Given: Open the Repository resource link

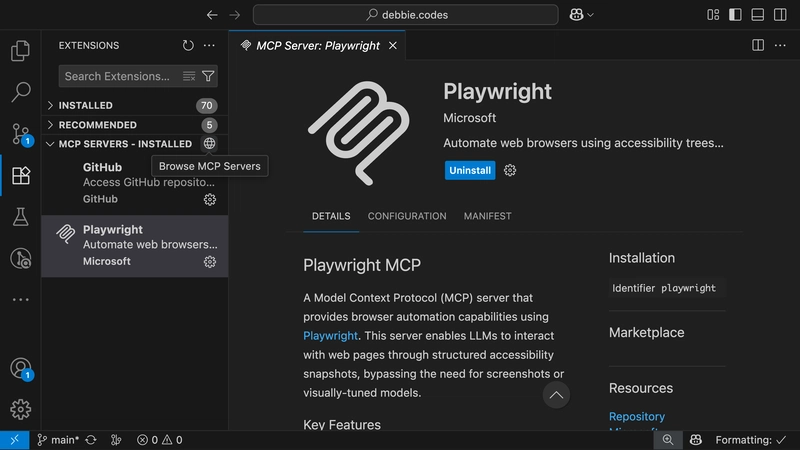Looking at the screenshot, I should [x=637, y=416].
